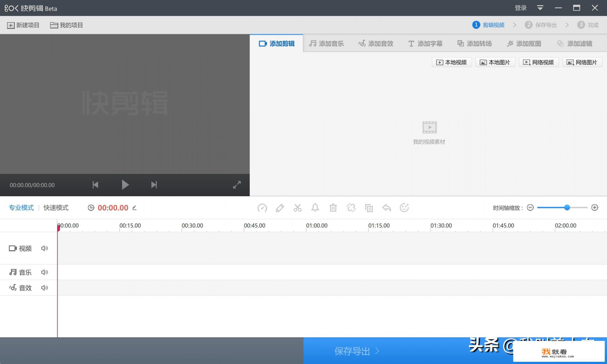Mute the 音效 track speaker
The height and width of the screenshot is (364, 607).
44,288
